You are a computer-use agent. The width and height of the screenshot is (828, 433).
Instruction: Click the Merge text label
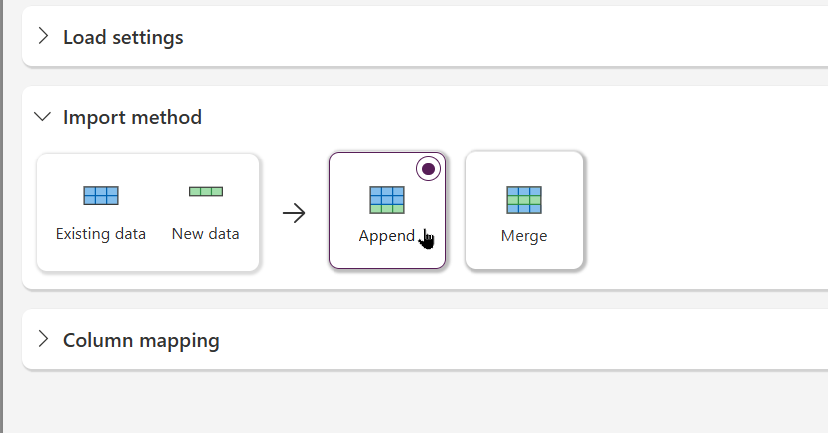(x=524, y=236)
